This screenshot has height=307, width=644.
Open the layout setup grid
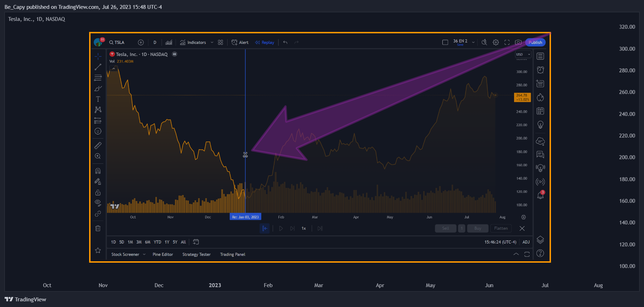(x=220, y=43)
